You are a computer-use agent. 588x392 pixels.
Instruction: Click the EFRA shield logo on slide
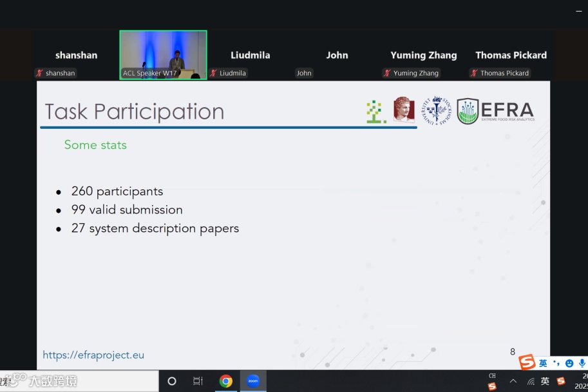[468, 111]
